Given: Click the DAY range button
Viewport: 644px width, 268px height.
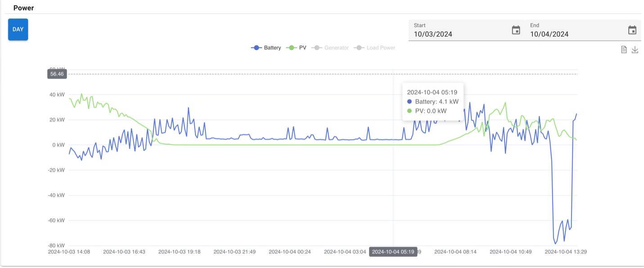Looking at the screenshot, I should coord(18,29).
